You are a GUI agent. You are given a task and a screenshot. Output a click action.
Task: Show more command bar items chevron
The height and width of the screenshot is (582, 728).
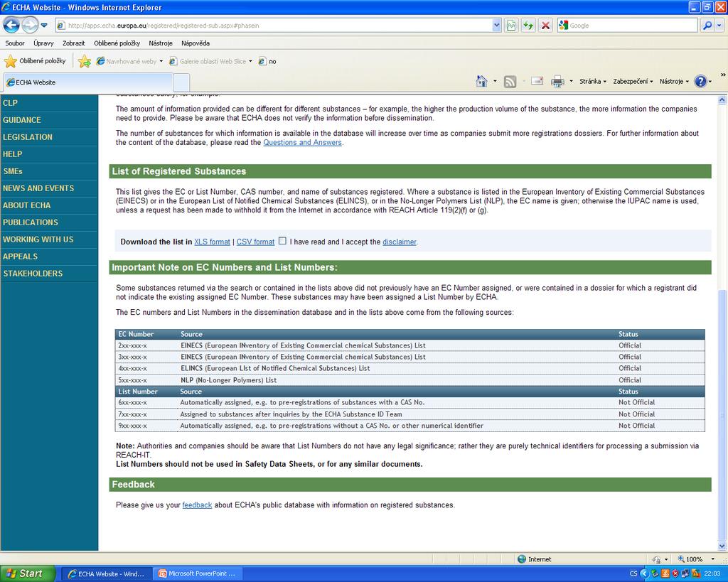click(723, 75)
